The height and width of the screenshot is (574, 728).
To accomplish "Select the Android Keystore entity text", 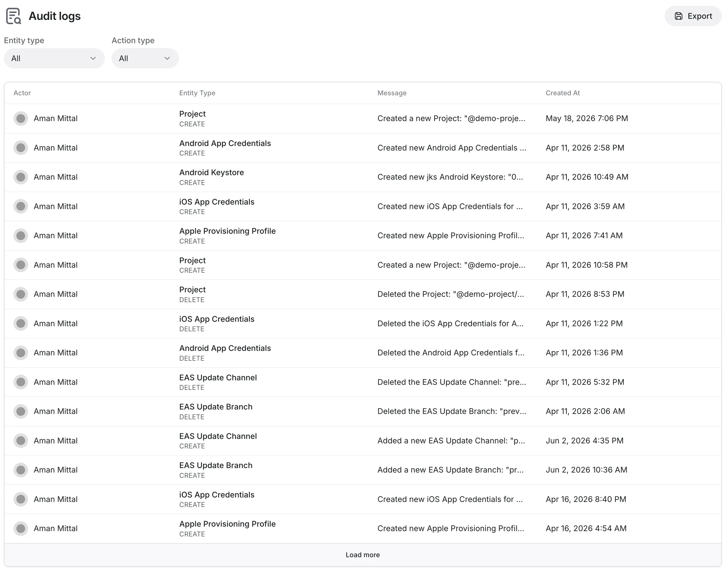I will coord(211,173).
